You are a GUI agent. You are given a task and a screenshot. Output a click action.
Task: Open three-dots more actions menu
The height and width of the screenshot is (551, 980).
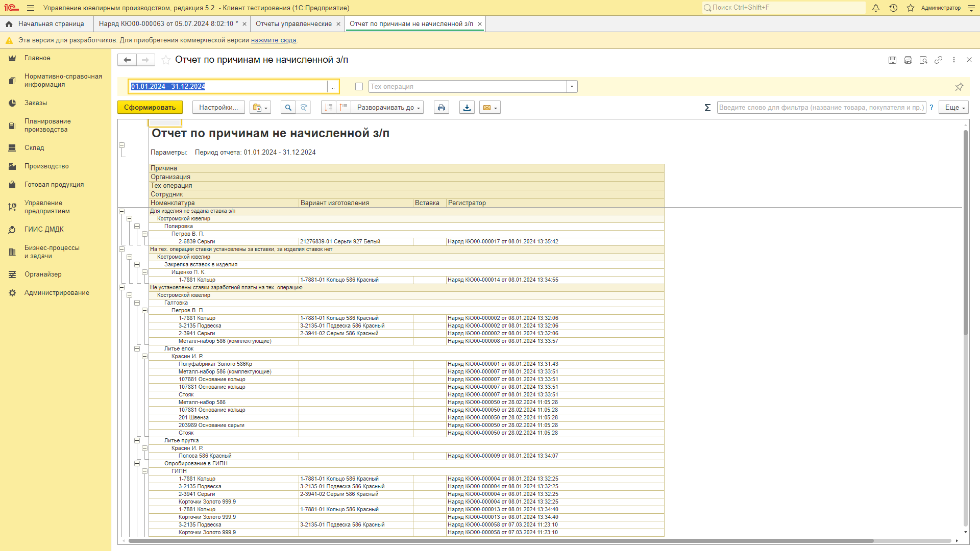click(954, 60)
